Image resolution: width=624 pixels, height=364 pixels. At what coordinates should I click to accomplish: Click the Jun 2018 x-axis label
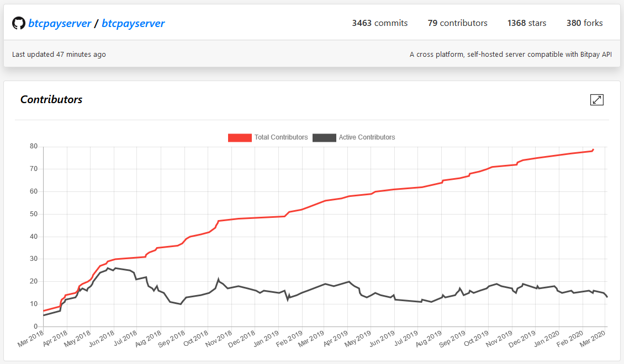click(x=102, y=338)
